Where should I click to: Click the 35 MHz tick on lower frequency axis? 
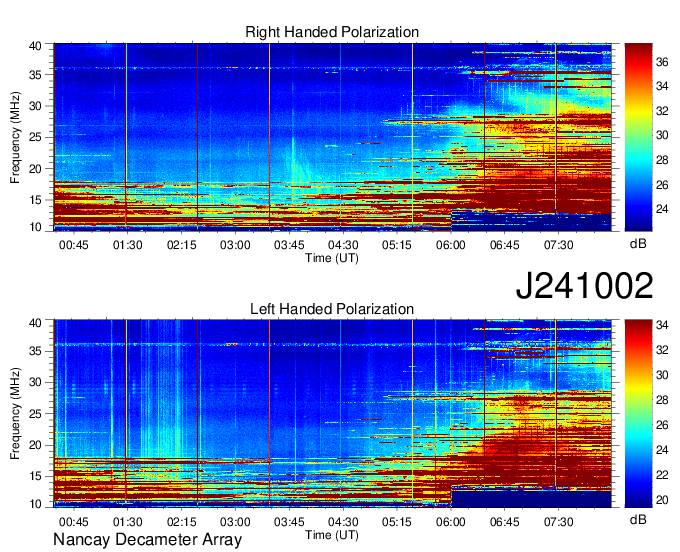[35, 351]
